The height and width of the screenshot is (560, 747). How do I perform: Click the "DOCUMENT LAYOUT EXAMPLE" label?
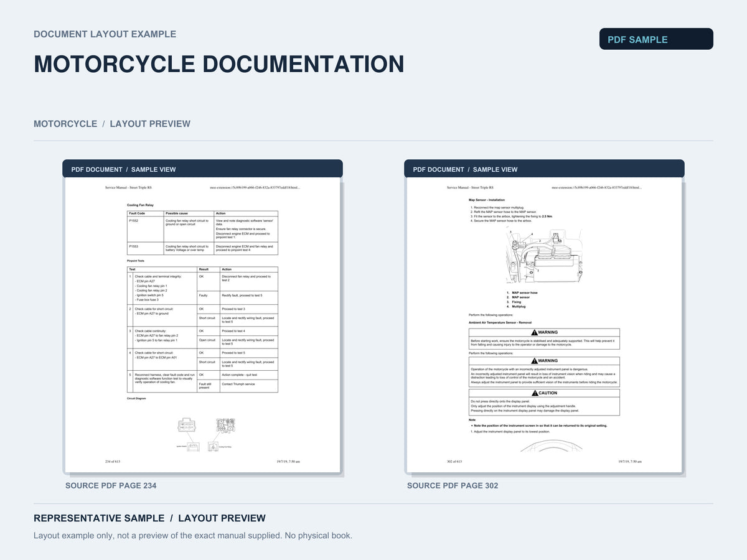click(x=105, y=34)
